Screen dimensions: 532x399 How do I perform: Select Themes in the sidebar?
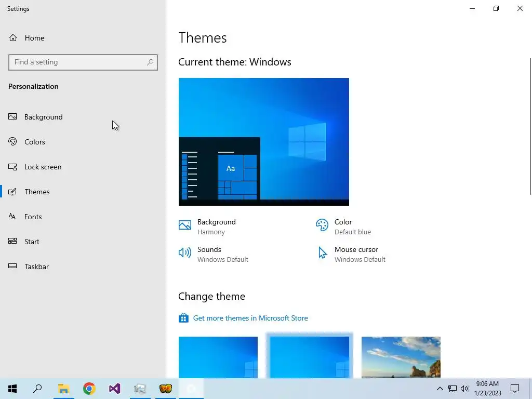(x=83, y=192)
